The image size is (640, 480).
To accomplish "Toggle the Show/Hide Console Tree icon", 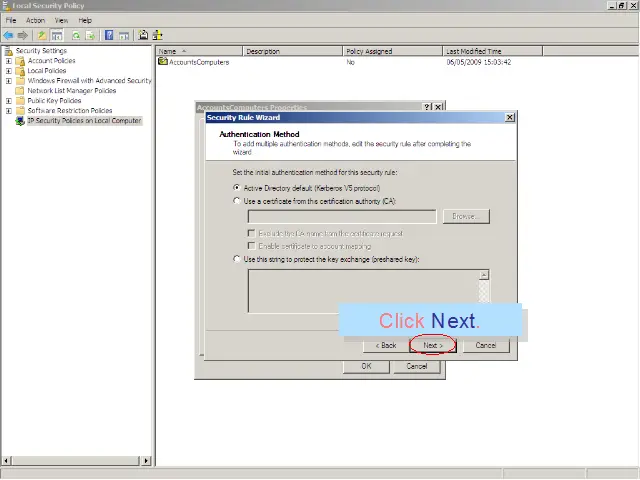I will coord(57,36).
